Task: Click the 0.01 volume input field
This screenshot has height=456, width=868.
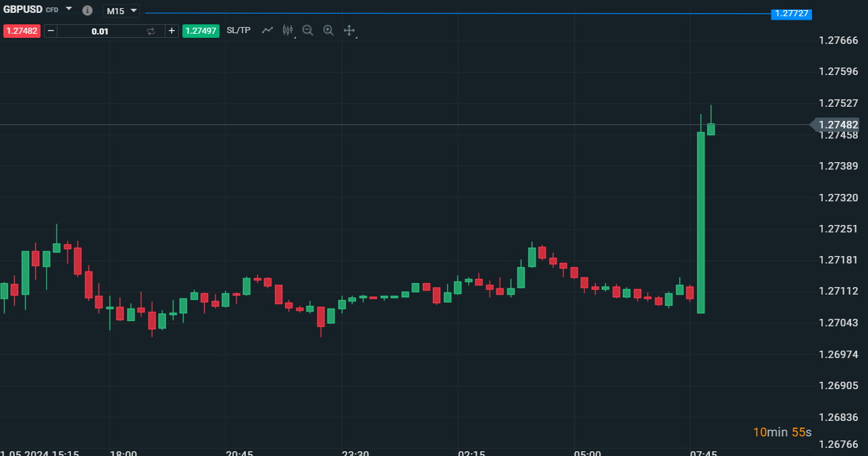Action: tap(100, 31)
